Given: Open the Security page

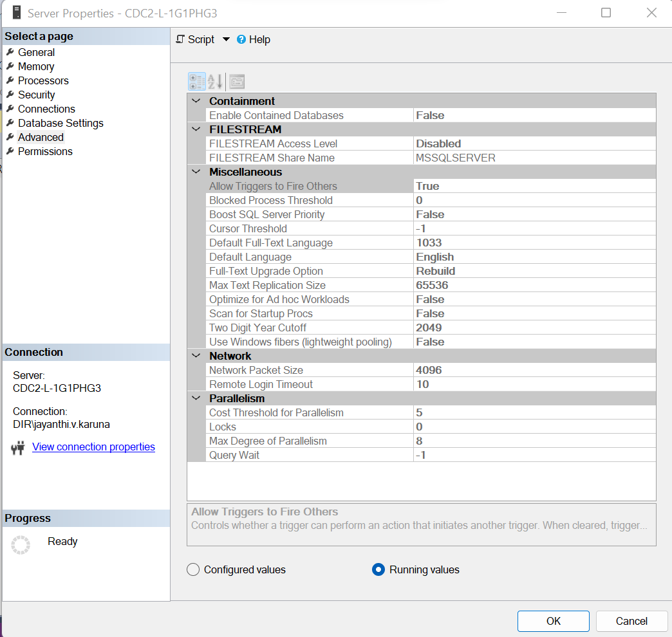Looking at the screenshot, I should (x=37, y=95).
